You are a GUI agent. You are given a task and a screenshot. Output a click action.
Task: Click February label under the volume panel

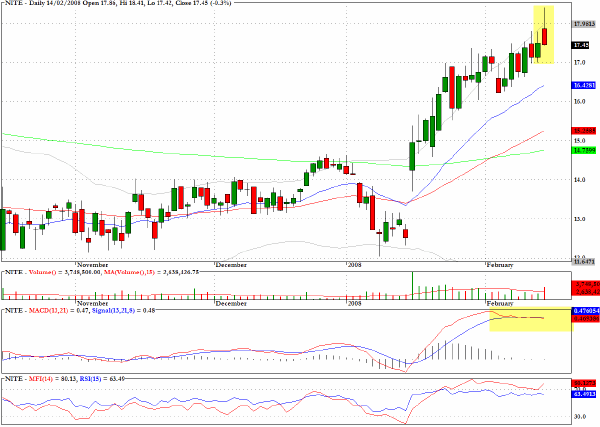pyautogui.click(x=499, y=303)
